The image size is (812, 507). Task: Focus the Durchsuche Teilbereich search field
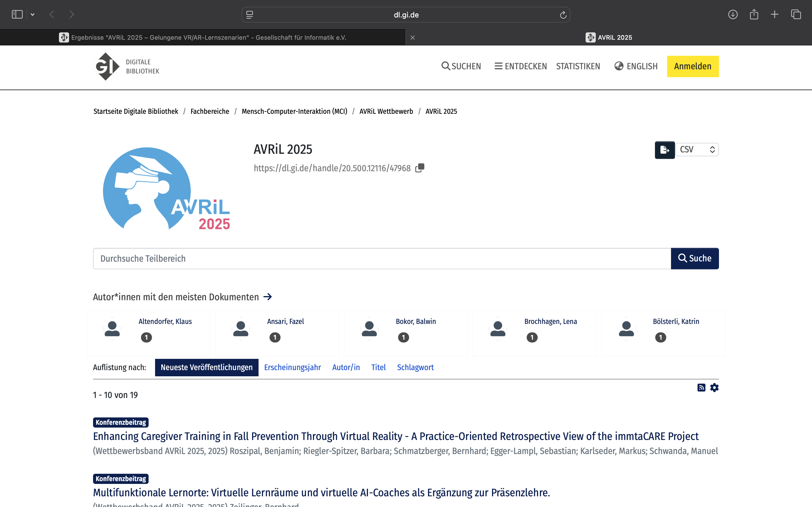381,259
